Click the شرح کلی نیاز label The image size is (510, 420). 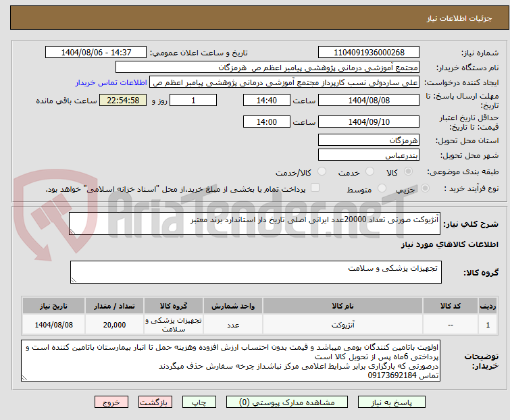point(472,224)
